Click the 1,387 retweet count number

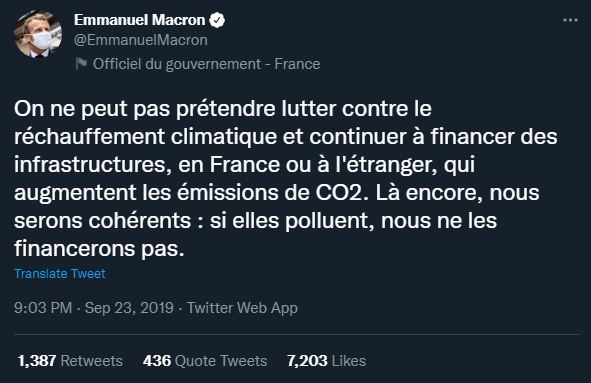coord(37,361)
